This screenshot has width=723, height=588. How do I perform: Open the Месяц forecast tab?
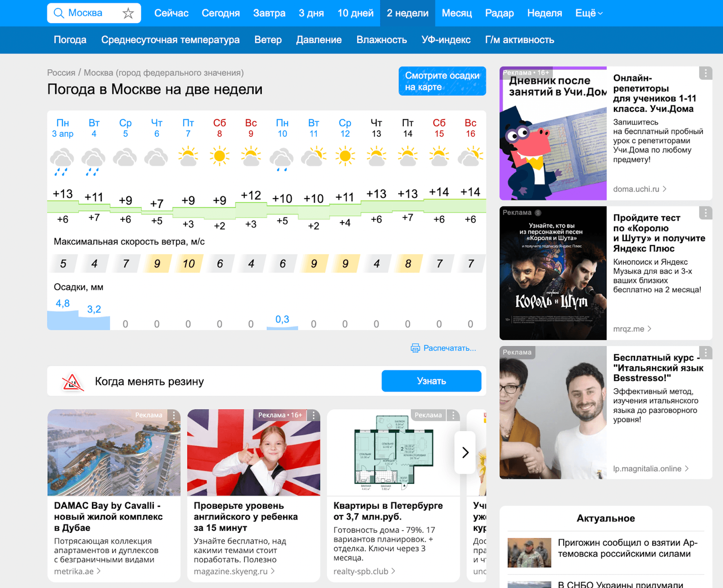pyautogui.click(x=456, y=13)
